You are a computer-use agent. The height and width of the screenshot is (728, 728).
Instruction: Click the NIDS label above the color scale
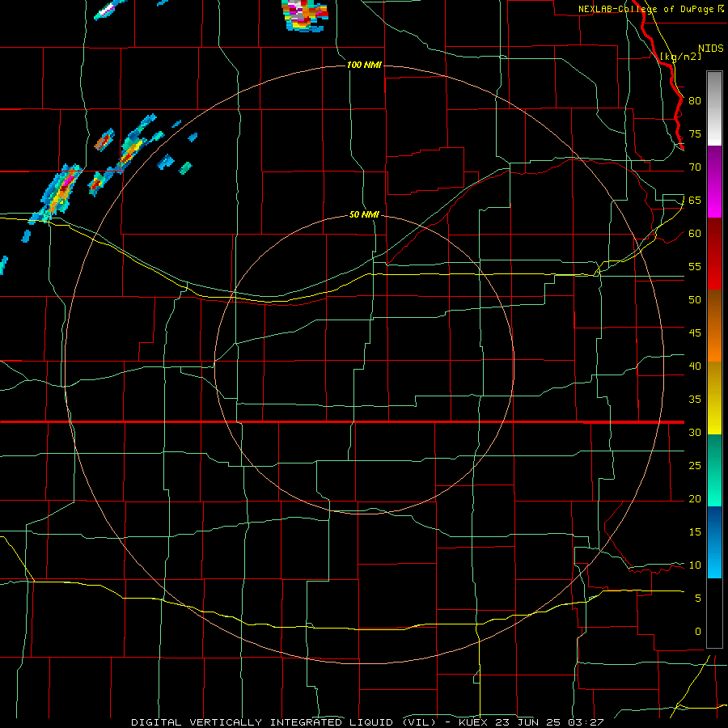tap(710, 49)
